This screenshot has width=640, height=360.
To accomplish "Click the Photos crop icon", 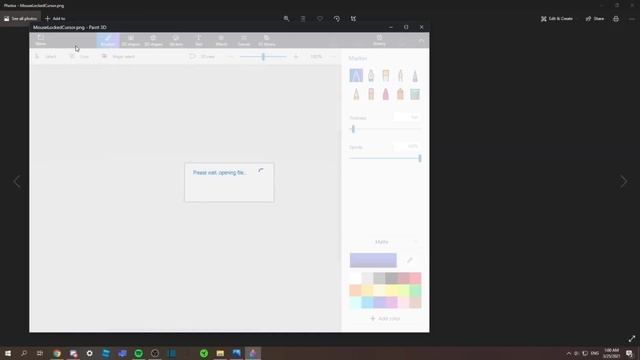I will pyautogui.click(x=353, y=19).
